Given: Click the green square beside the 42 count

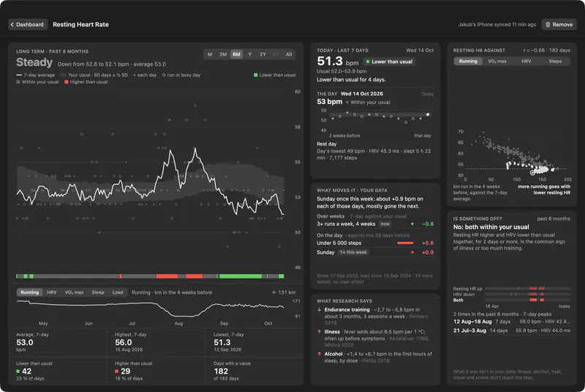Looking at the screenshot, I should 18,372.
